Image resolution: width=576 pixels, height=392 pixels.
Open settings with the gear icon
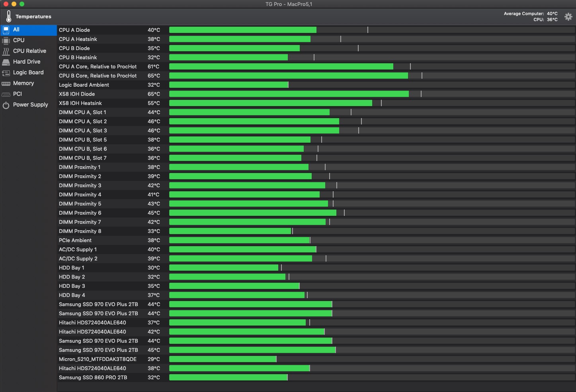point(568,17)
